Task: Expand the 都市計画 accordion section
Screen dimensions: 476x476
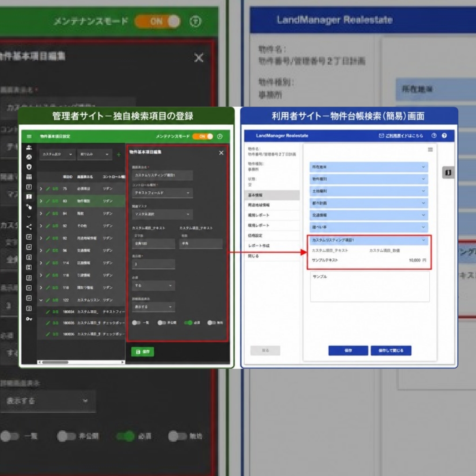Action: point(369,203)
